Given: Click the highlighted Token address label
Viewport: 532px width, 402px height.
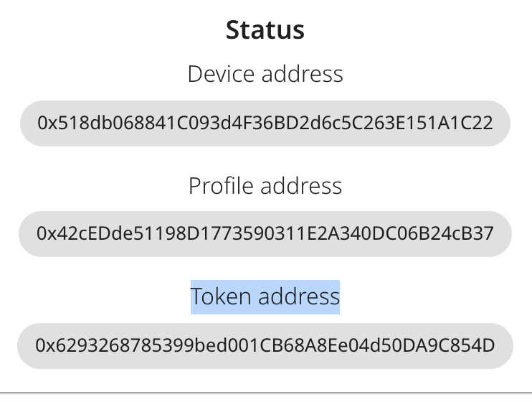Looking at the screenshot, I should 265,296.
